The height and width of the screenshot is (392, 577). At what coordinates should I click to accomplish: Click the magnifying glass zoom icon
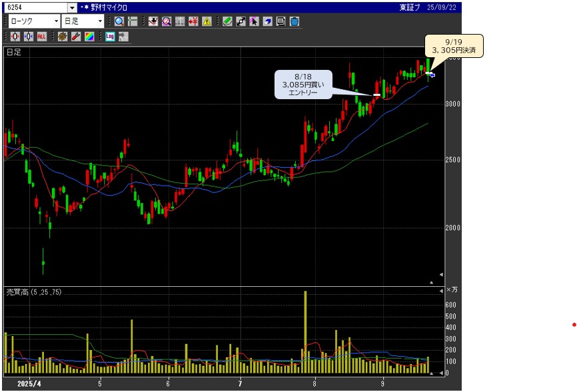pyautogui.click(x=119, y=21)
